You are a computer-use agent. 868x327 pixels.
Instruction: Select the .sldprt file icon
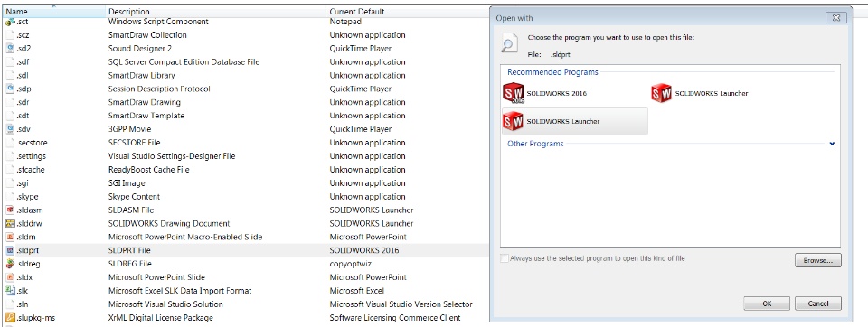pyautogui.click(x=10, y=250)
